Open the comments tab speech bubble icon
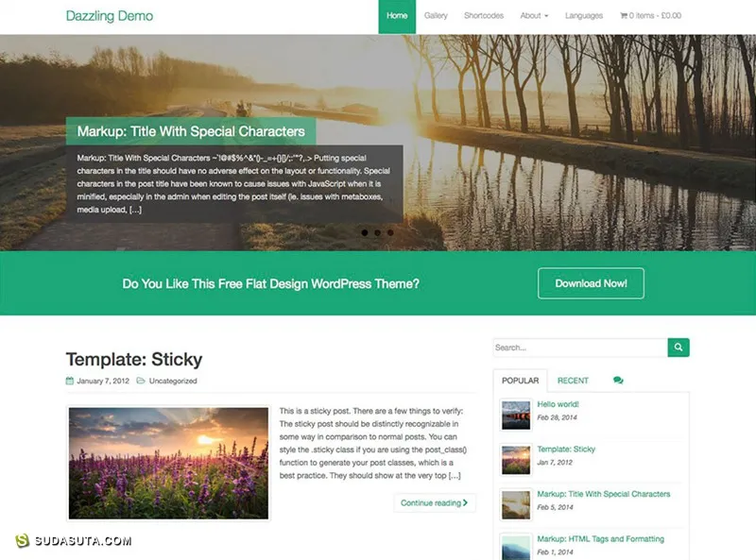The height and width of the screenshot is (560, 756). pos(618,381)
